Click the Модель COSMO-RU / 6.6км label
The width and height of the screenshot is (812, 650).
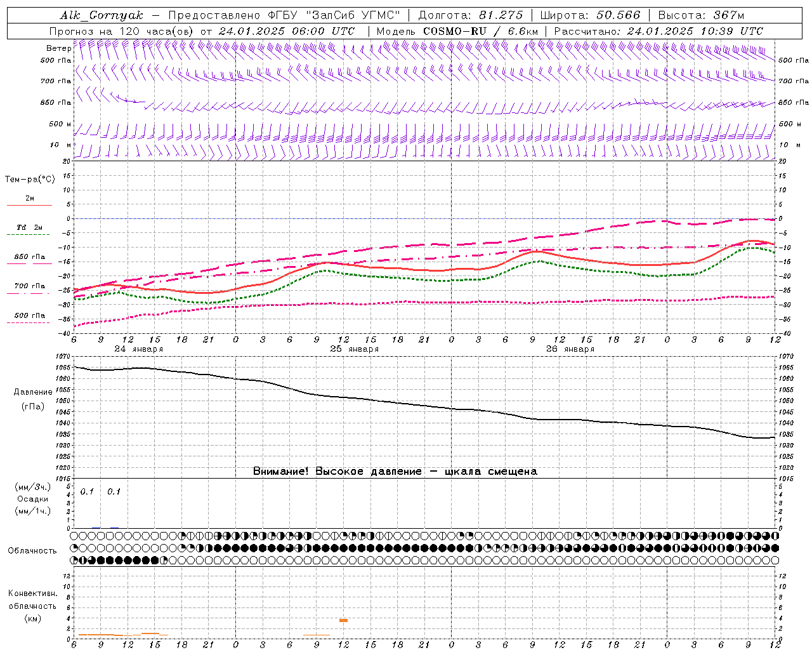[457, 31]
